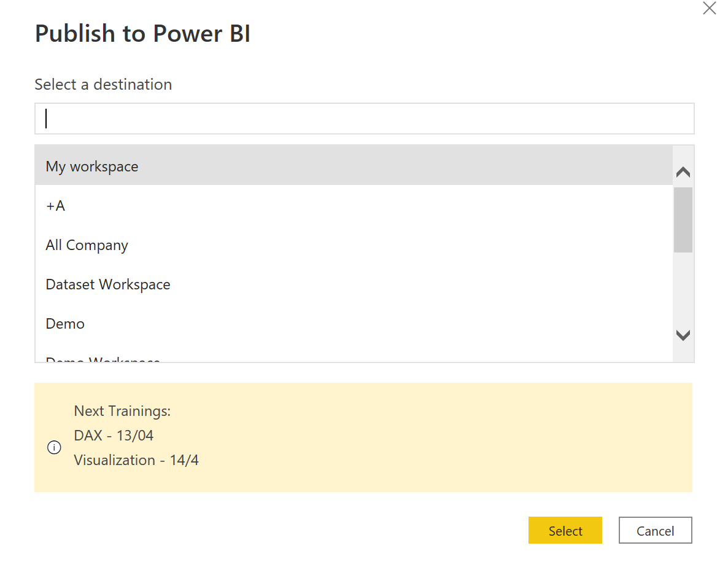
Task: Confirm with the yellow Select button
Action: coord(565,530)
